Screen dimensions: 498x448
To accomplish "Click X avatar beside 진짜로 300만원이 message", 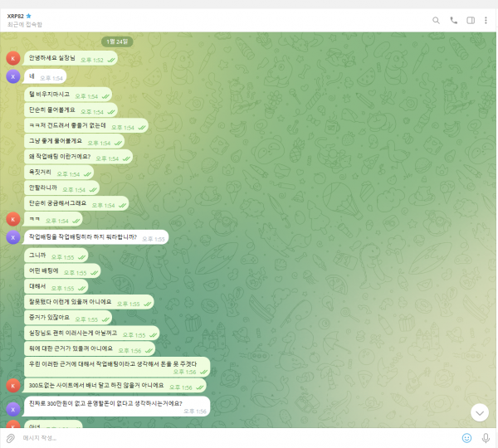I will pos(12,407).
